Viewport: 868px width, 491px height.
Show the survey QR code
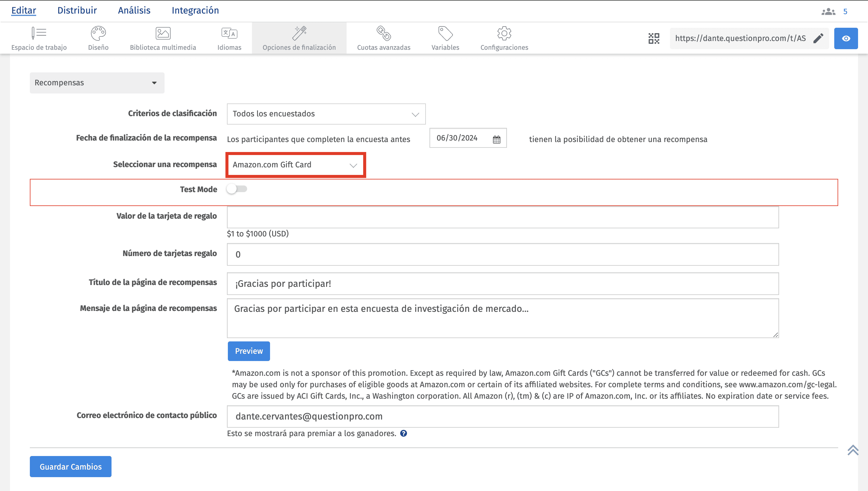654,38
